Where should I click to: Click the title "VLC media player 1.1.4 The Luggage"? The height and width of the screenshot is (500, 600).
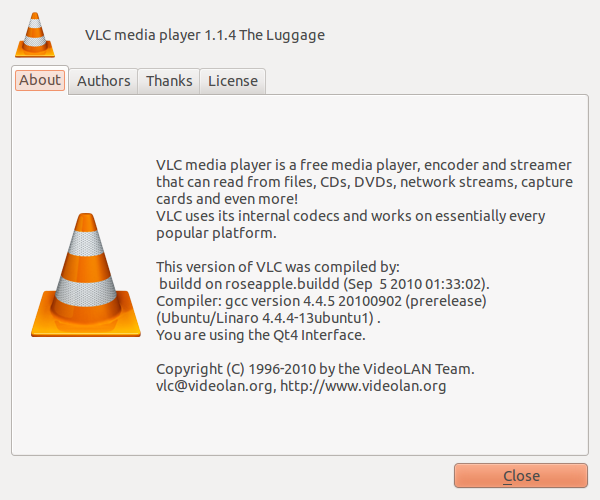(205, 35)
